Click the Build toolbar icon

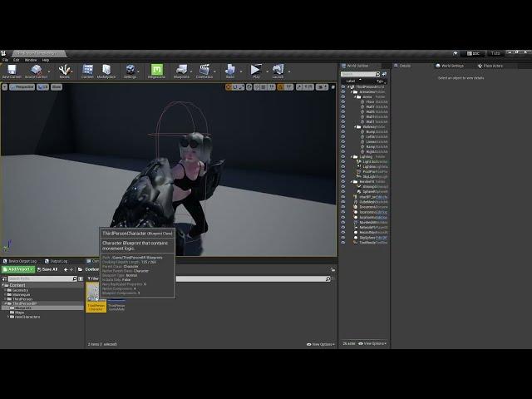coord(230,70)
